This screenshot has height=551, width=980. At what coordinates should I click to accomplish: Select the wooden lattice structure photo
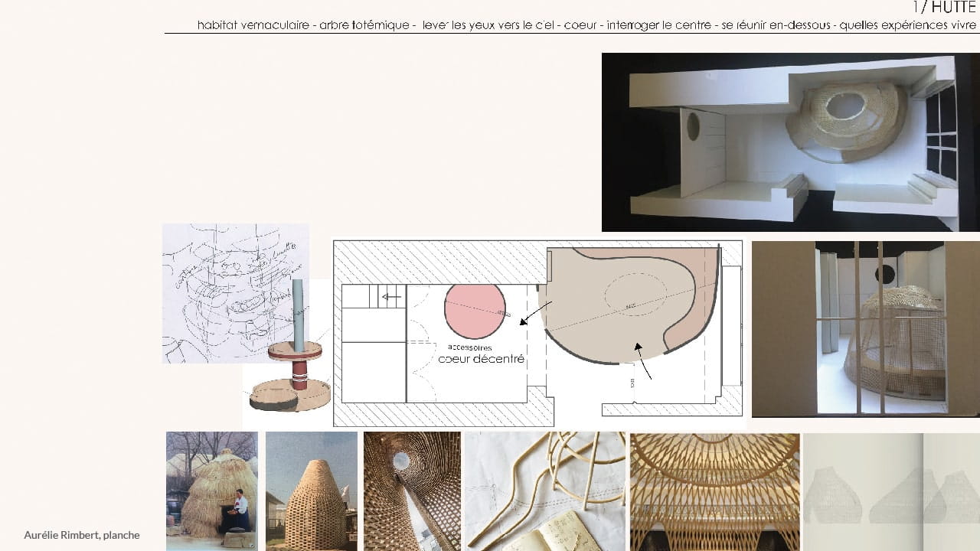tap(714, 491)
